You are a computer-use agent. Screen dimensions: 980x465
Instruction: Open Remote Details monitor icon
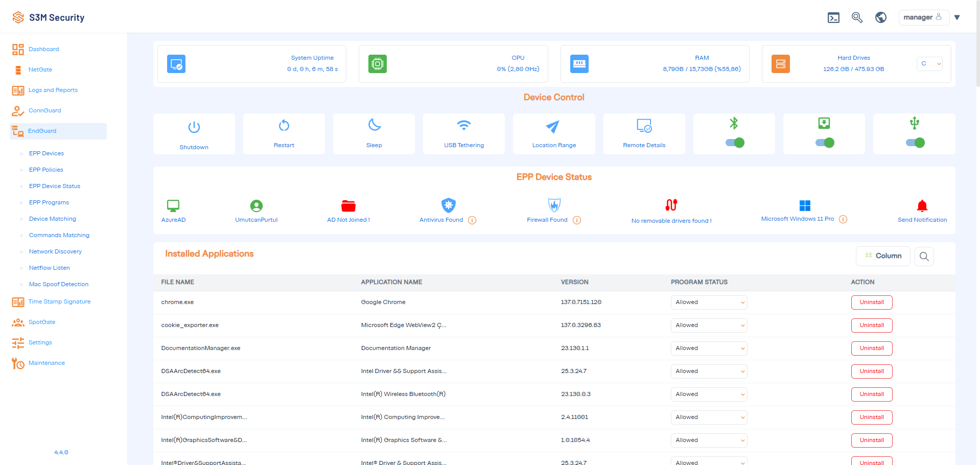(x=644, y=126)
